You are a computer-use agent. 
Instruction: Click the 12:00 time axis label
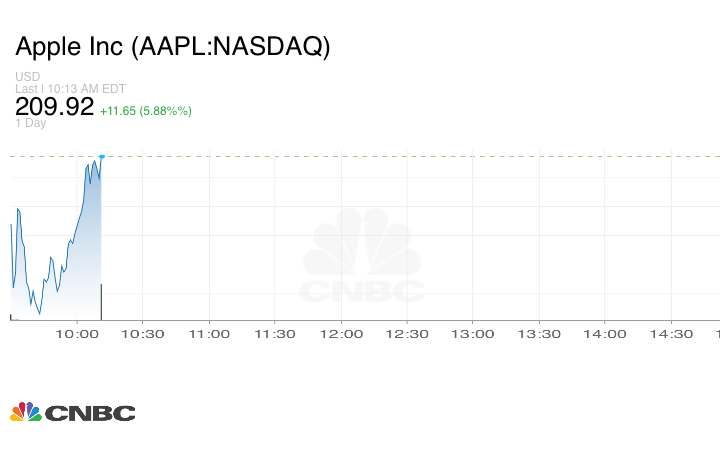pyautogui.click(x=340, y=334)
